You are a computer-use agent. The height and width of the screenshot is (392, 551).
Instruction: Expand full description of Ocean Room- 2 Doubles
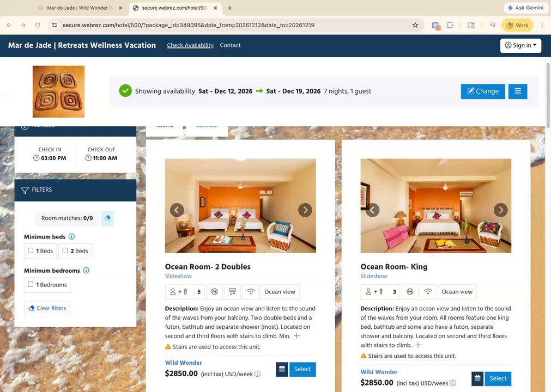pyautogui.click(x=296, y=336)
